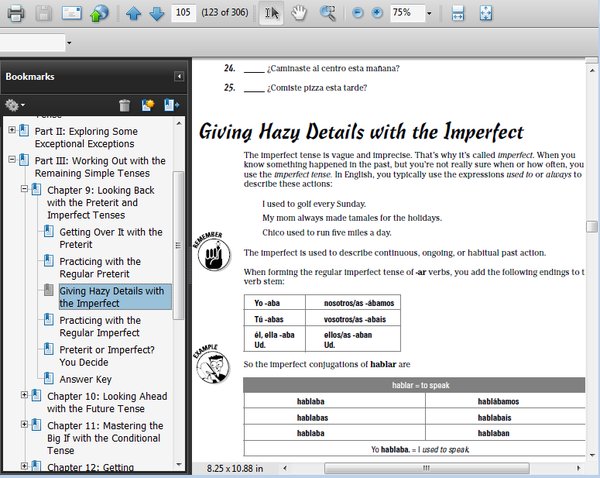The width and height of the screenshot is (600, 478).
Task: Click the zoom out minus button
Action: (x=359, y=13)
